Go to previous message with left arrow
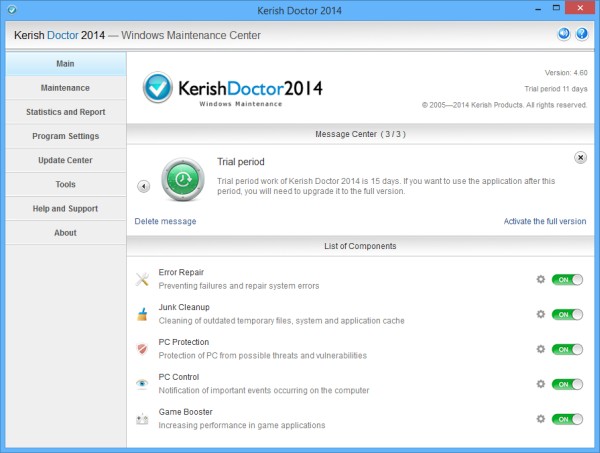 pyautogui.click(x=143, y=186)
